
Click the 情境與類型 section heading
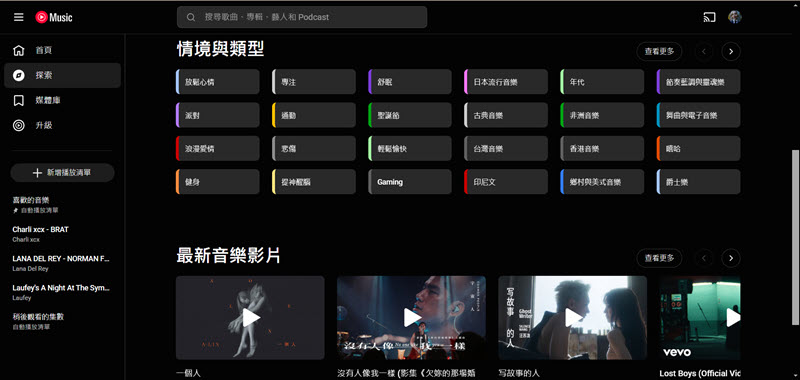click(220, 49)
